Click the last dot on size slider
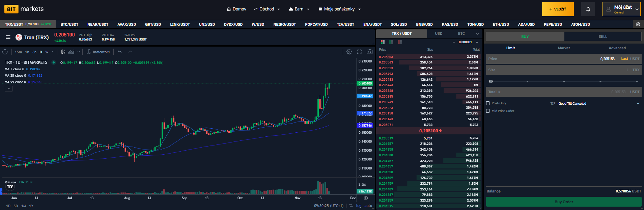This screenshot has width=644, height=210. tap(637, 81)
